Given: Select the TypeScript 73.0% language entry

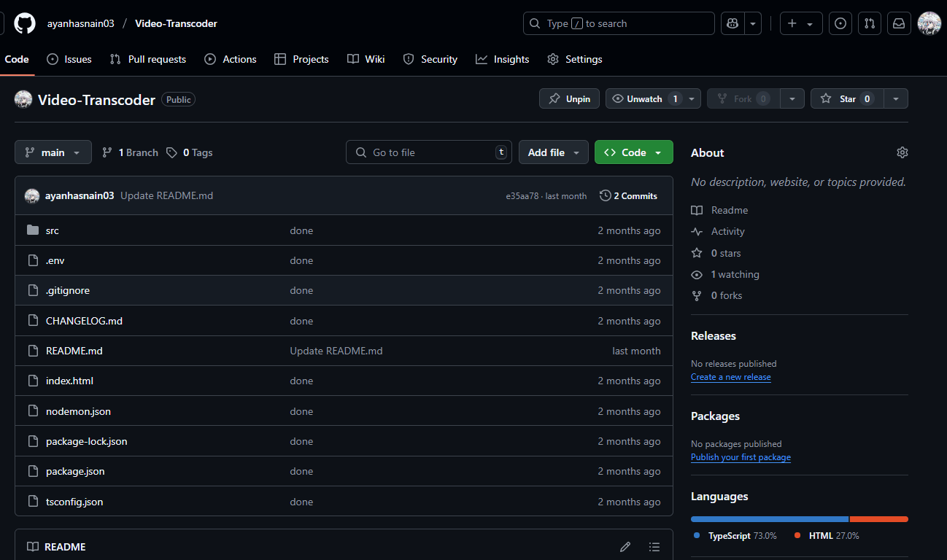Looking at the screenshot, I should click(735, 536).
